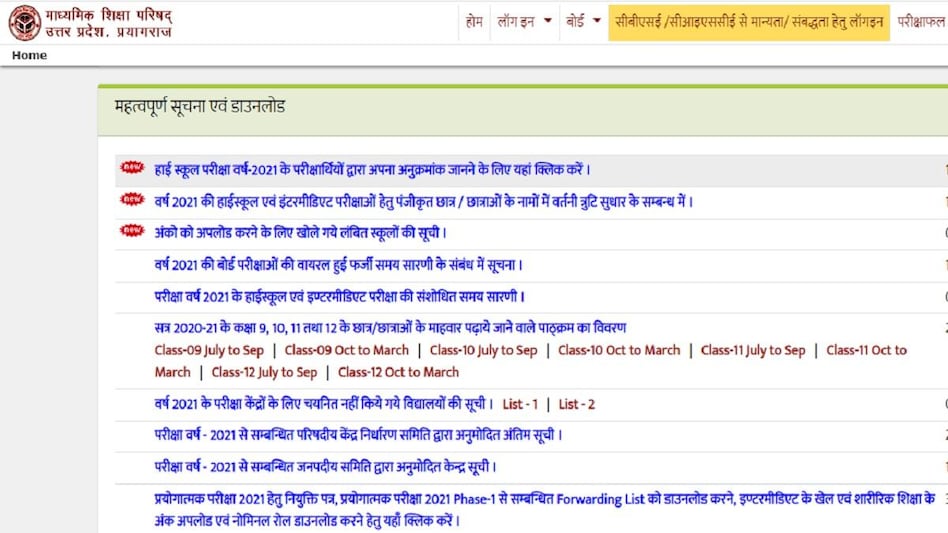Click the new badge beside high school roll number notice
Viewport: 948px width, 533px height.
click(132, 167)
